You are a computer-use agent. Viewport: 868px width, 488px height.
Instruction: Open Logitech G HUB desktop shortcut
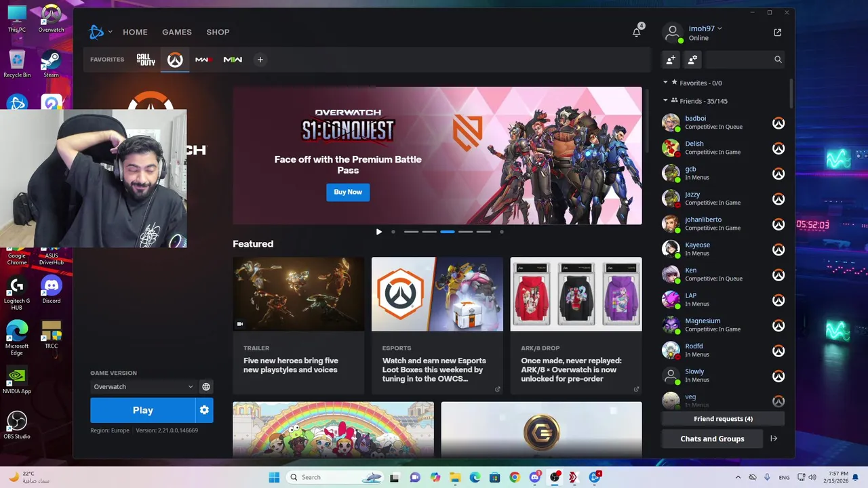[17, 293]
